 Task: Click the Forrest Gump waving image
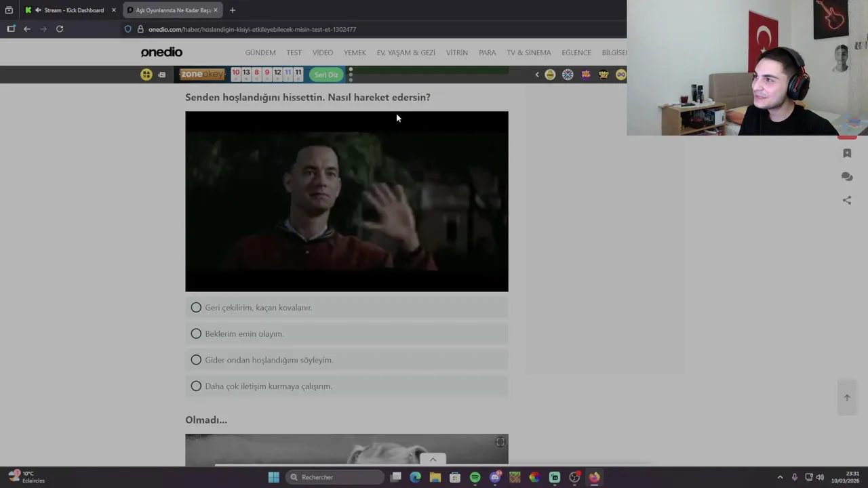click(347, 201)
